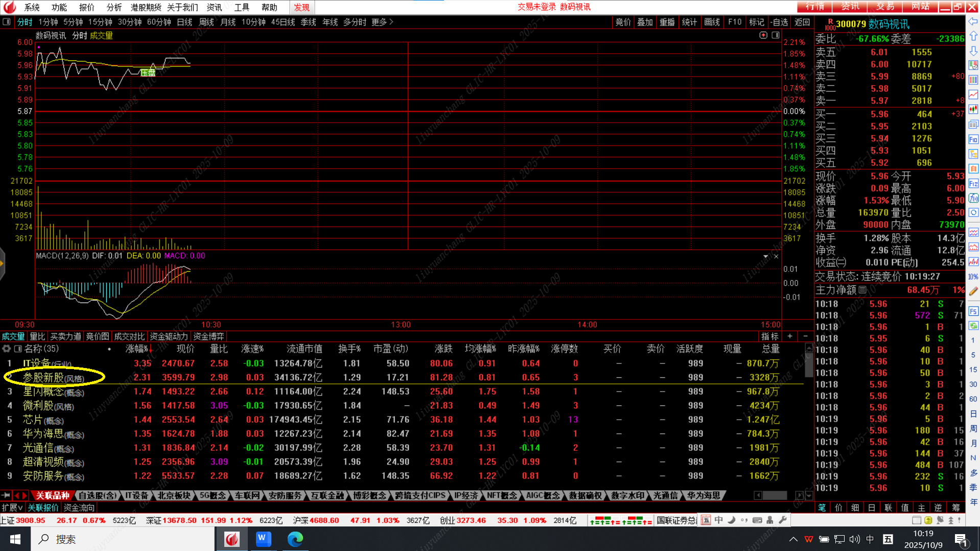The width and height of the screenshot is (980, 551).
Task: Toggle 叠加 overlay in chart toolbar
Action: click(x=645, y=22)
